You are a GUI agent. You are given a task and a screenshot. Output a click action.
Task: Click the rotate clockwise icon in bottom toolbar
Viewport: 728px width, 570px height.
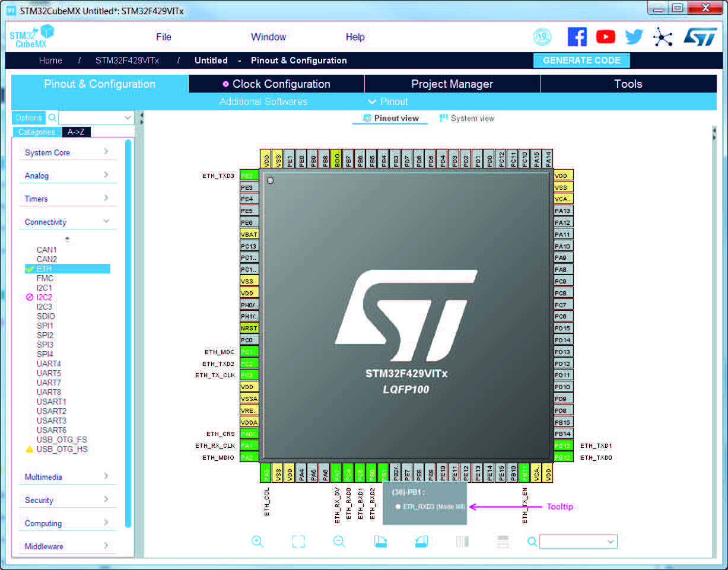click(380, 541)
